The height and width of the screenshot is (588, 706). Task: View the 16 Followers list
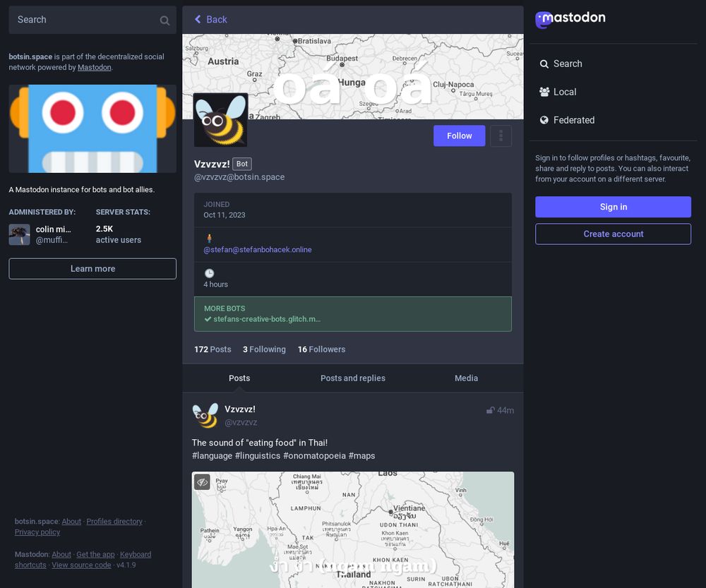coord(321,349)
